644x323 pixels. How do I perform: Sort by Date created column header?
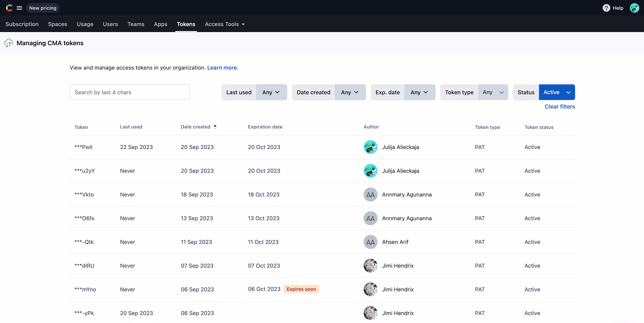(x=195, y=127)
